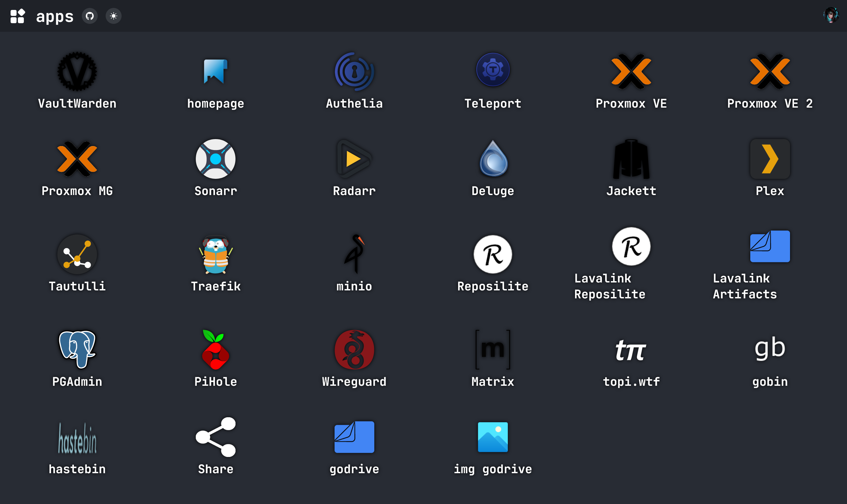
Task: Click the apps logo in header
Action: click(x=18, y=16)
